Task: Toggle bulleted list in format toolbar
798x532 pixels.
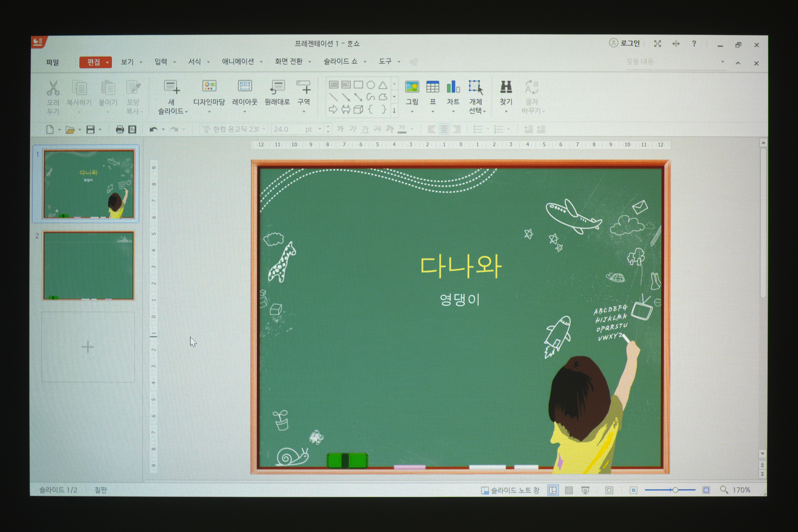Action: point(478,129)
